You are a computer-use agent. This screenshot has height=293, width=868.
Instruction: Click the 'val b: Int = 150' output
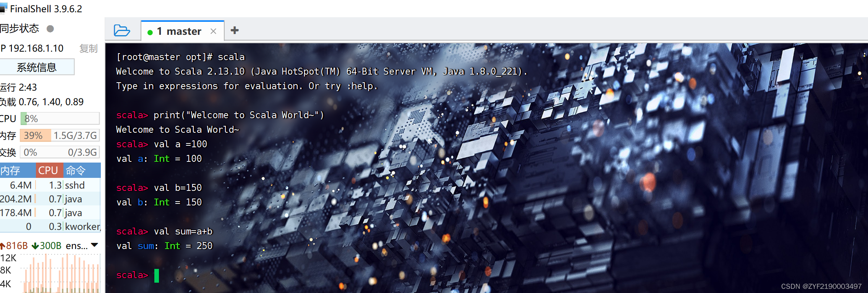[159, 202]
